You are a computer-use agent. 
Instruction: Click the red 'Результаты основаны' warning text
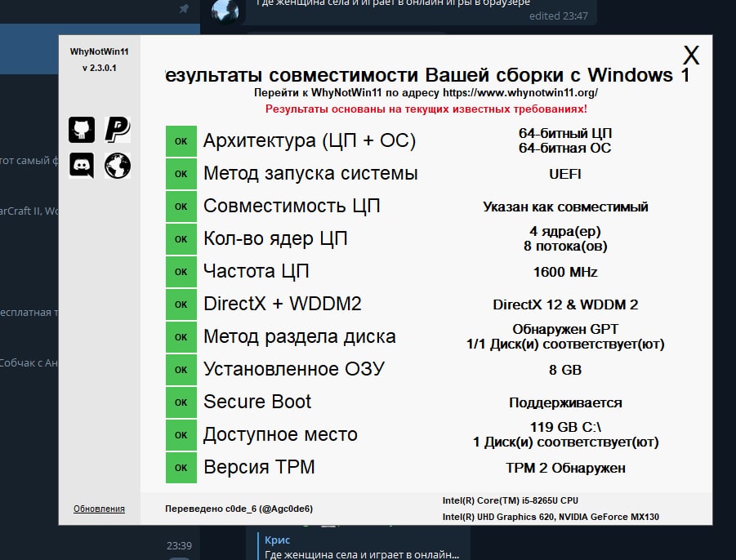tap(426, 109)
